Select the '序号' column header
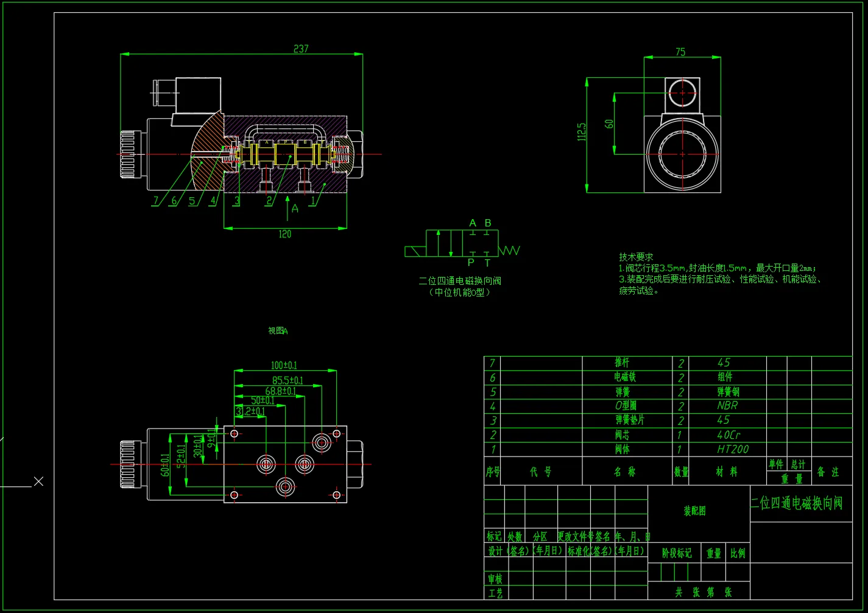868x613 pixels. (493, 472)
